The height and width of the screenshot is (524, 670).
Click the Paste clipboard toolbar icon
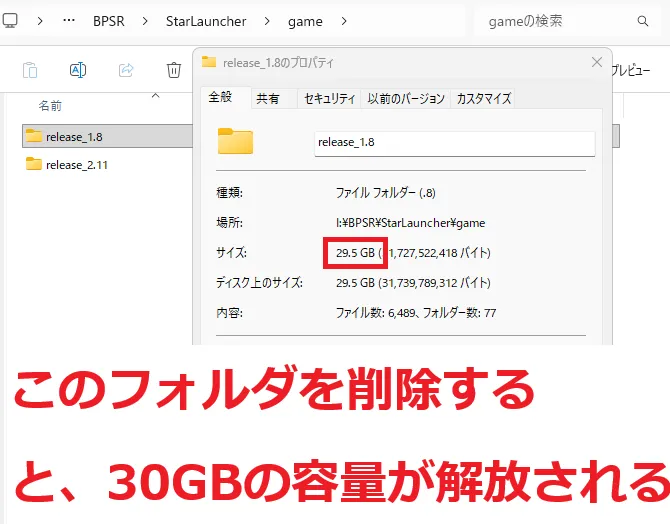(30, 70)
